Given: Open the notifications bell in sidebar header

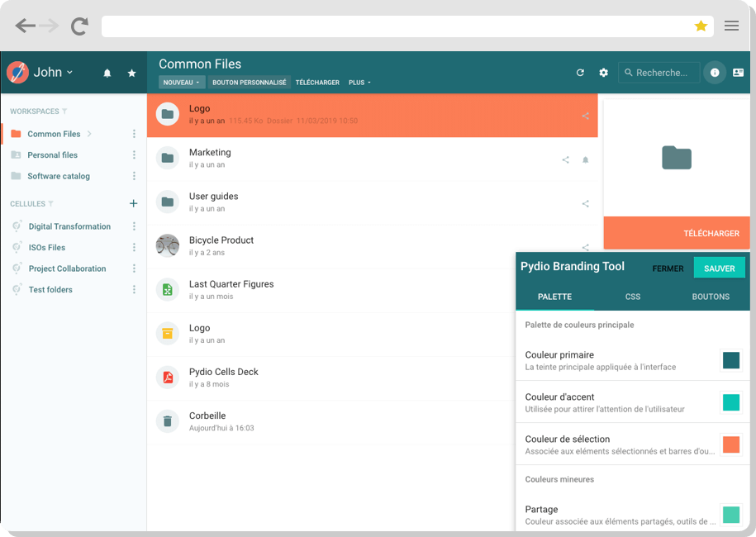Looking at the screenshot, I should [x=107, y=73].
